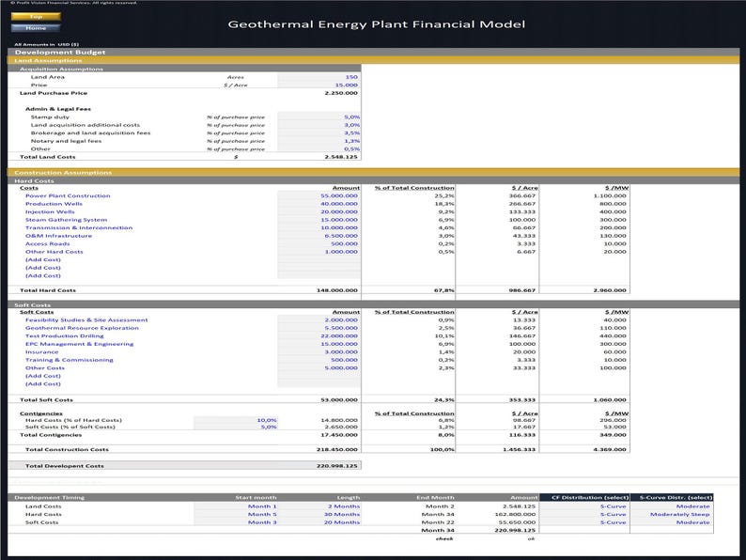Select EPC Management & Engineering amount 15.000.000

319,344
